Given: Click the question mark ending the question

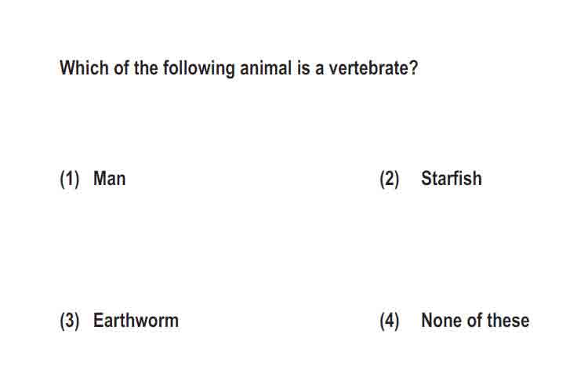Looking at the screenshot, I should pos(413,68).
